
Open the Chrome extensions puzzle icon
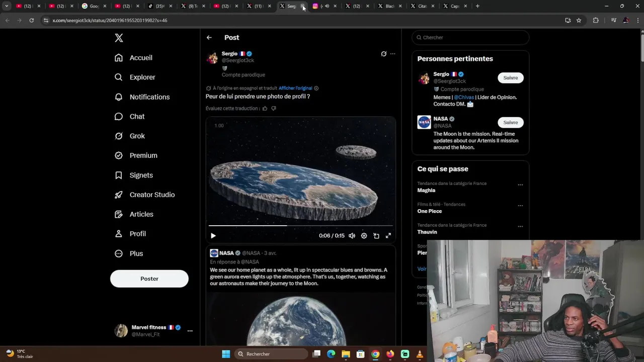[596, 21]
